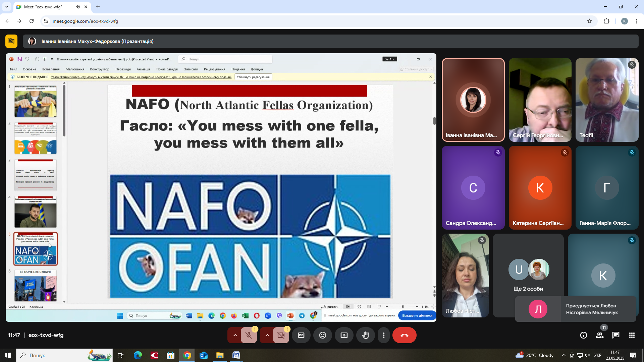Click the joining notification for Любов Мельничук

coord(576,309)
